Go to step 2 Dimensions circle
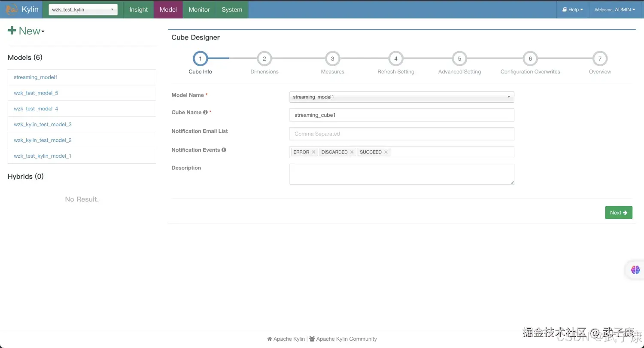This screenshot has height=348, width=644. coord(264,58)
